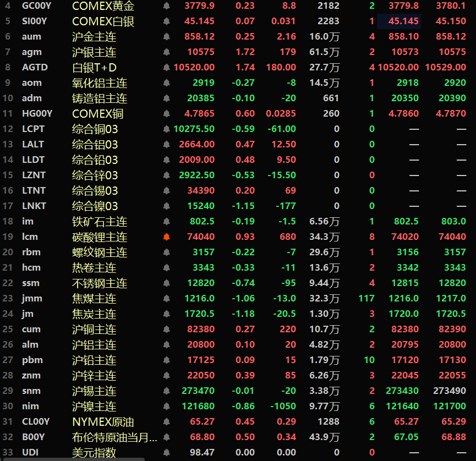Click the bell icon for 螺纹钢主连

click(166, 253)
